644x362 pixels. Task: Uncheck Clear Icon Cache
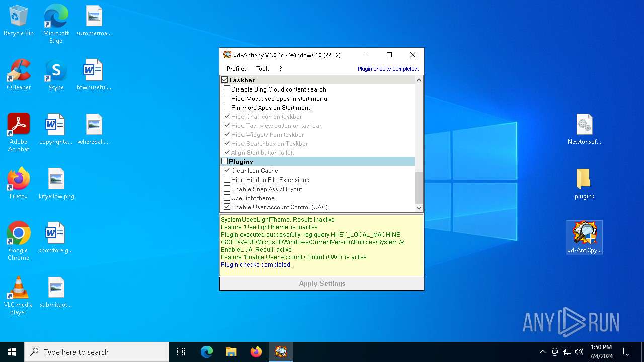click(x=227, y=170)
